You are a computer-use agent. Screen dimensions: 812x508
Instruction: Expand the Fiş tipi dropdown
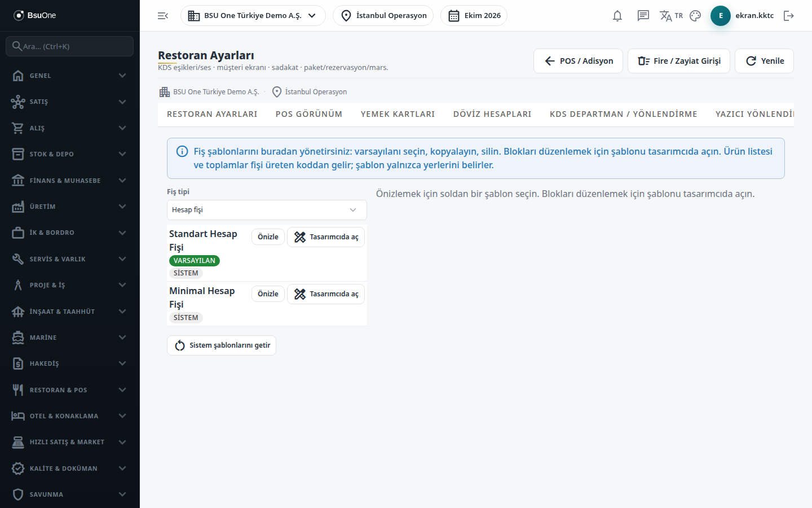[267, 210]
